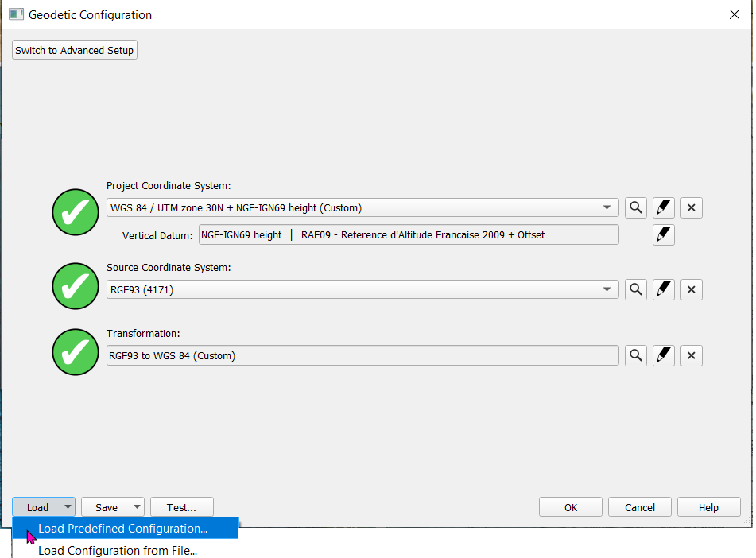Remove the selected Transformation

coord(692,356)
